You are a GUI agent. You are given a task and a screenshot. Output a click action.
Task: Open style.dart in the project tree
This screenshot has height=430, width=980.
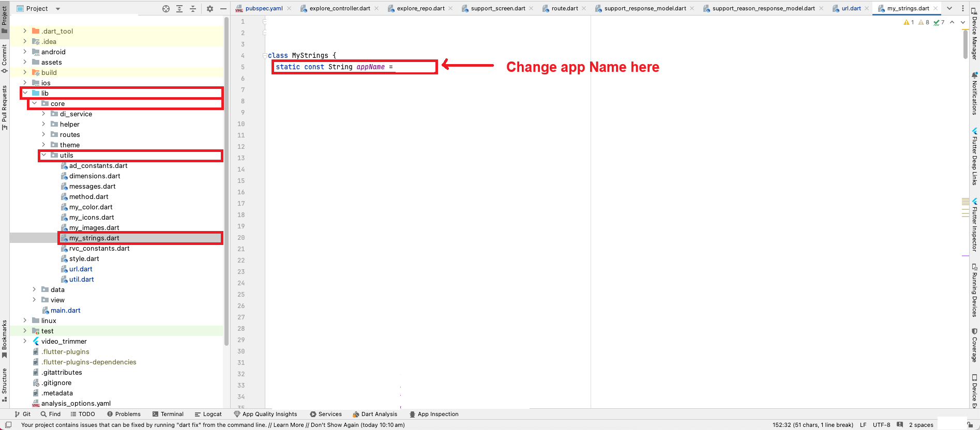(x=84, y=258)
